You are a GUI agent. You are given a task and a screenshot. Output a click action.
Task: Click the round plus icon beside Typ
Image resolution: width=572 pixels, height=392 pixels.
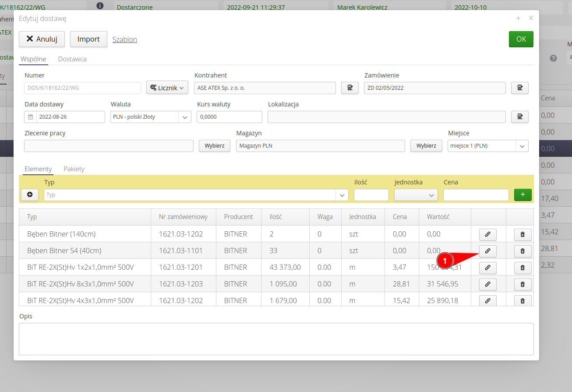[30, 195]
